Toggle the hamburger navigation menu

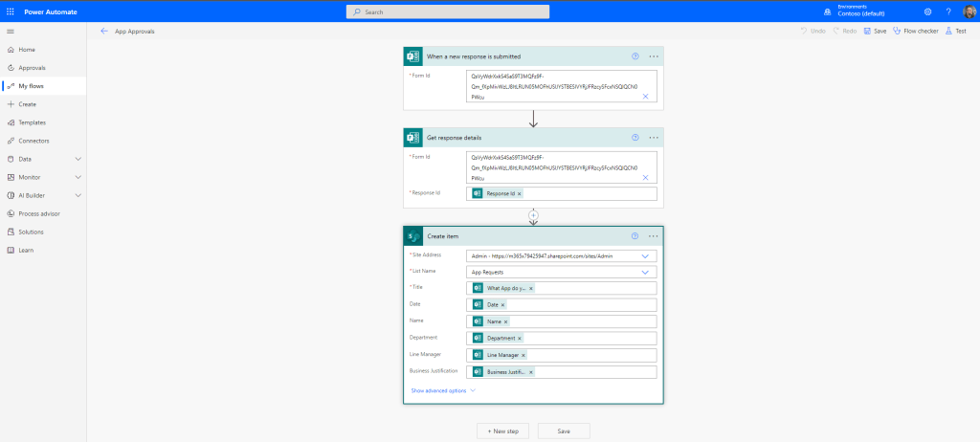coord(10,31)
